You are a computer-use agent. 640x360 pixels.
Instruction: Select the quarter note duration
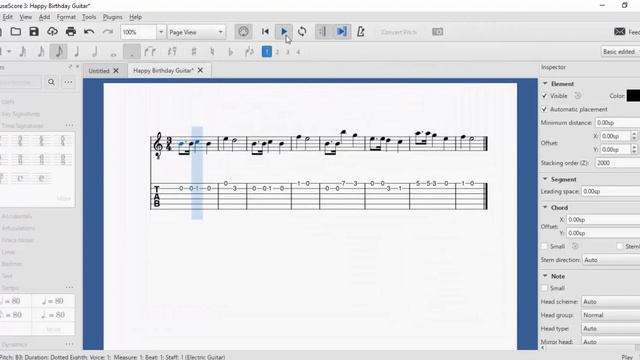click(x=76, y=51)
